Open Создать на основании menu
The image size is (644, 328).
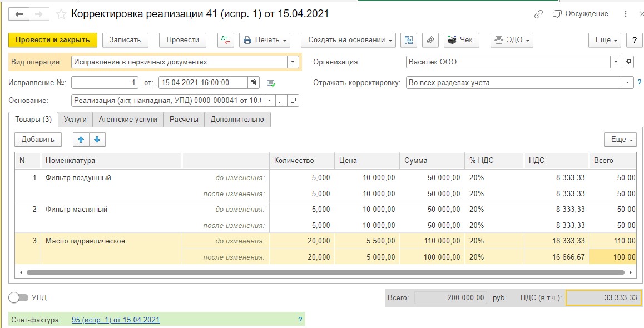[348, 40]
